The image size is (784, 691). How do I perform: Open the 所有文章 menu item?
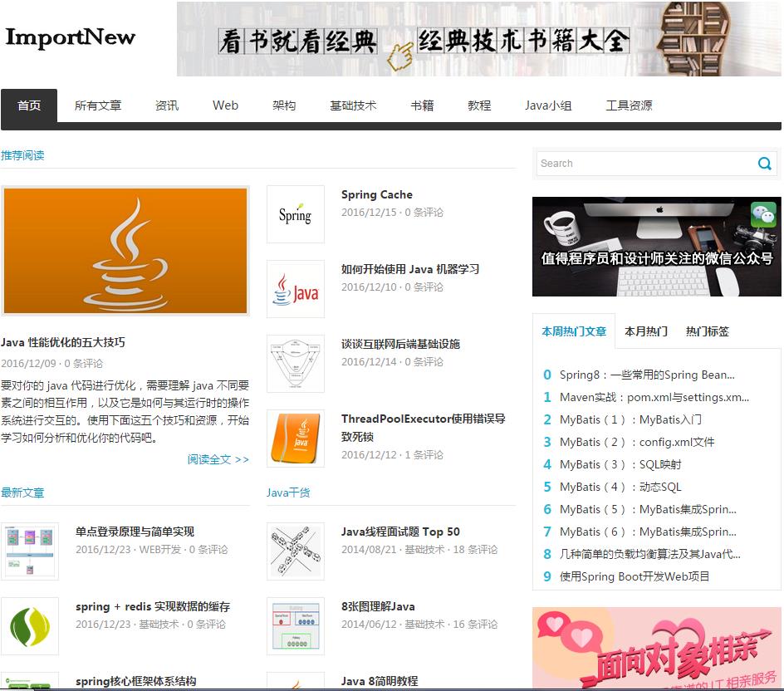pyautogui.click(x=98, y=105)
